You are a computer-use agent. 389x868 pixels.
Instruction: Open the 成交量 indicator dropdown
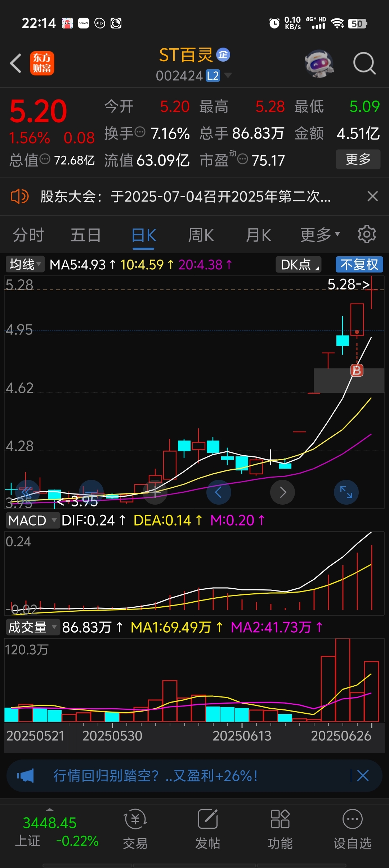pos(32,627)
